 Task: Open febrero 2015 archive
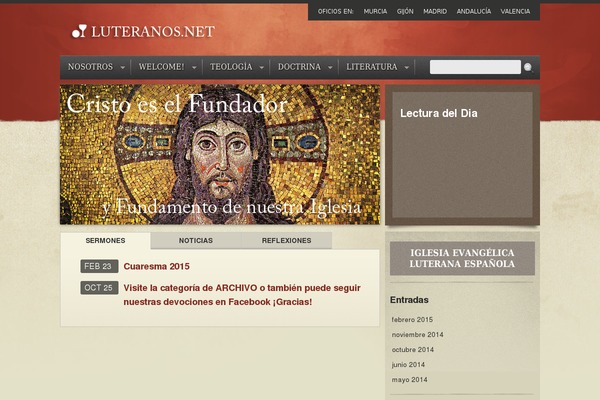point(412,319)
